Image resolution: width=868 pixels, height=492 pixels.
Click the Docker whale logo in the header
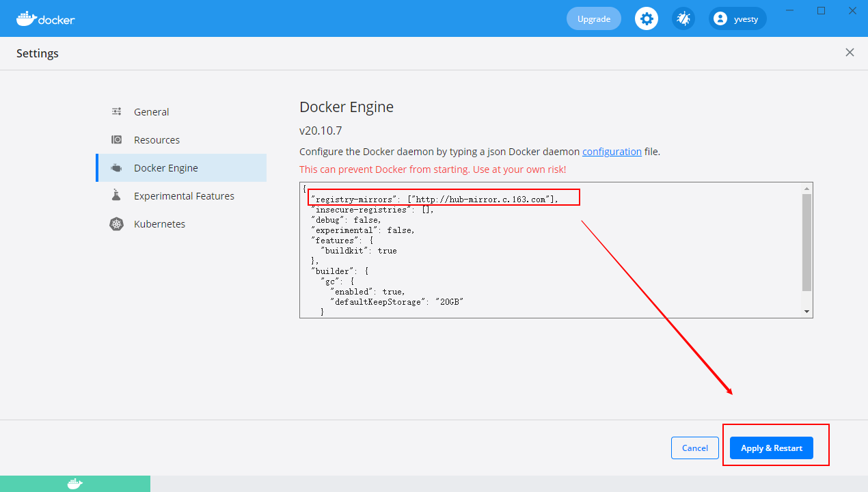(x=27, y=18)
